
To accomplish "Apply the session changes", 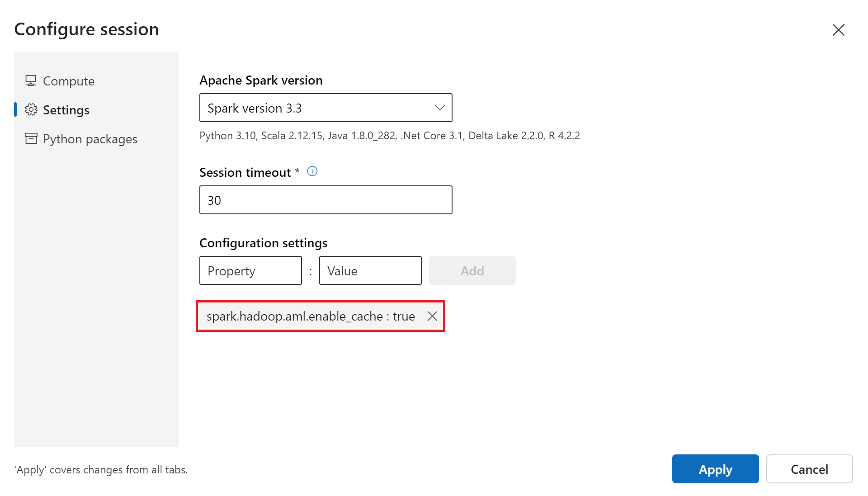I will (x=715, y=469).
